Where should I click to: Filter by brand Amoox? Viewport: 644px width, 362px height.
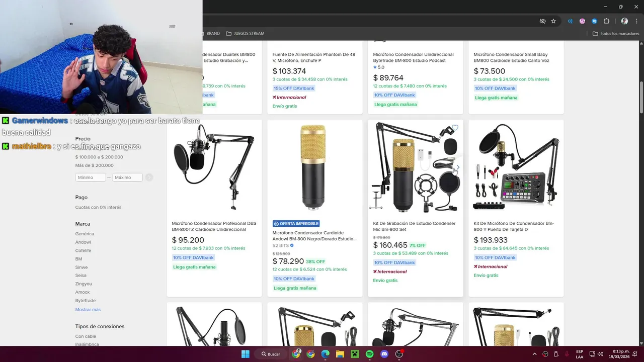83,292
